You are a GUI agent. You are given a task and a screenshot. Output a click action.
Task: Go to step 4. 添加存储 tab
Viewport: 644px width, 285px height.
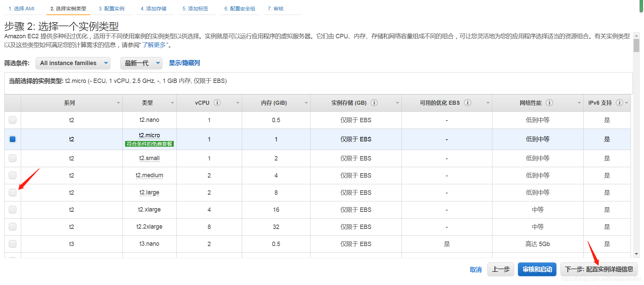tap(154, 9)
